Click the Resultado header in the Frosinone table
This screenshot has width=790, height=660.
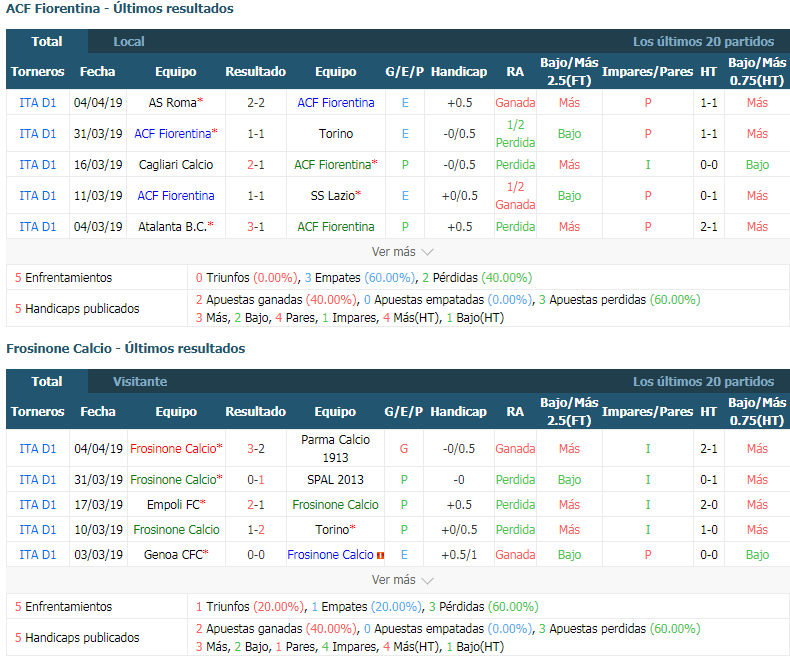tap(255, 412)
